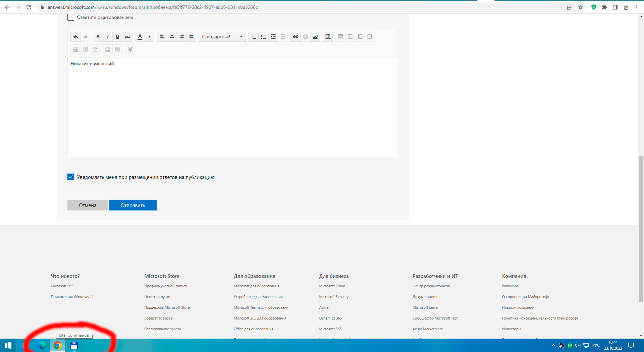The width and height of the screenshot is (644, 352).
Task: Insert table column to the left
Action: click(360, 37)
